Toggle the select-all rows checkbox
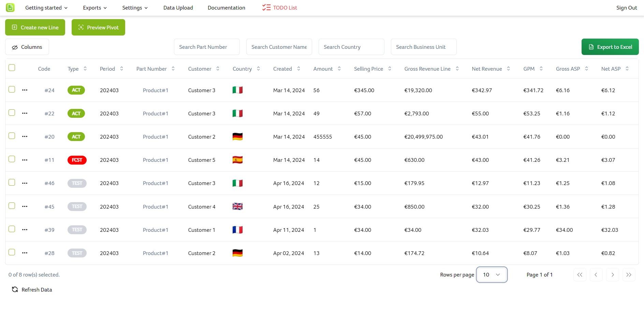This screenshot has height=310, width=644. 12,68
